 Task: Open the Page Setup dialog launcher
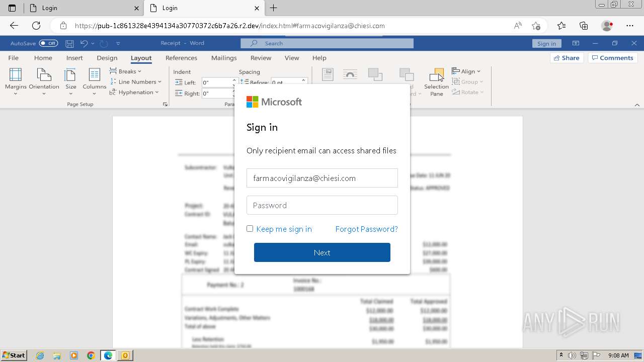point(165,104)
